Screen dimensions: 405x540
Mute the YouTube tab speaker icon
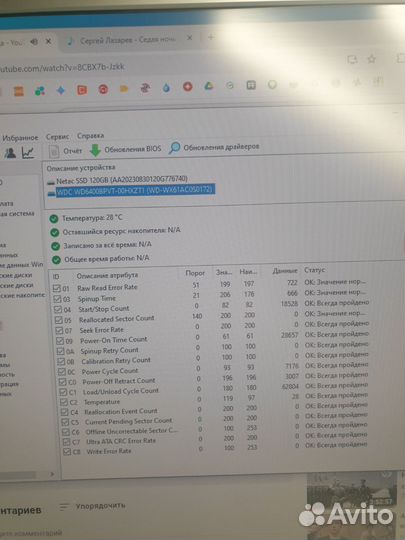(34, 42)
